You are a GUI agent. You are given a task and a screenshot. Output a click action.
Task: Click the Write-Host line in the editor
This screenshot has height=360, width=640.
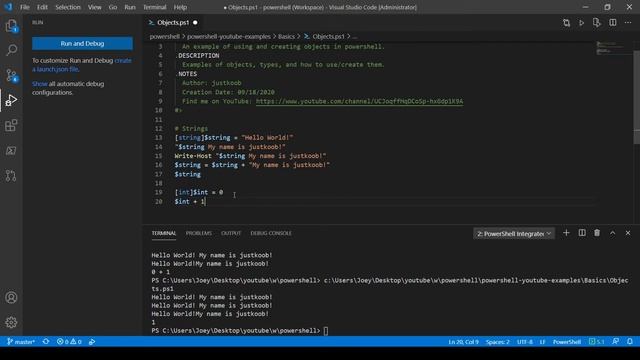click(x=250, y=156)
